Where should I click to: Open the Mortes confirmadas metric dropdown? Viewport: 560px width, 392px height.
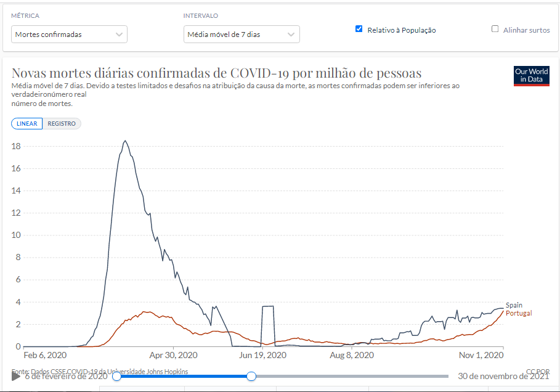[69, 35]
